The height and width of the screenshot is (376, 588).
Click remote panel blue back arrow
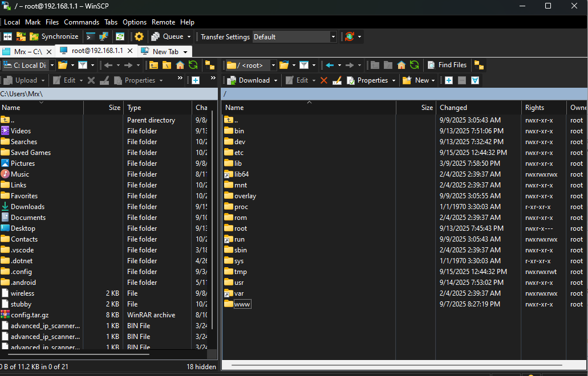(330, 65)
